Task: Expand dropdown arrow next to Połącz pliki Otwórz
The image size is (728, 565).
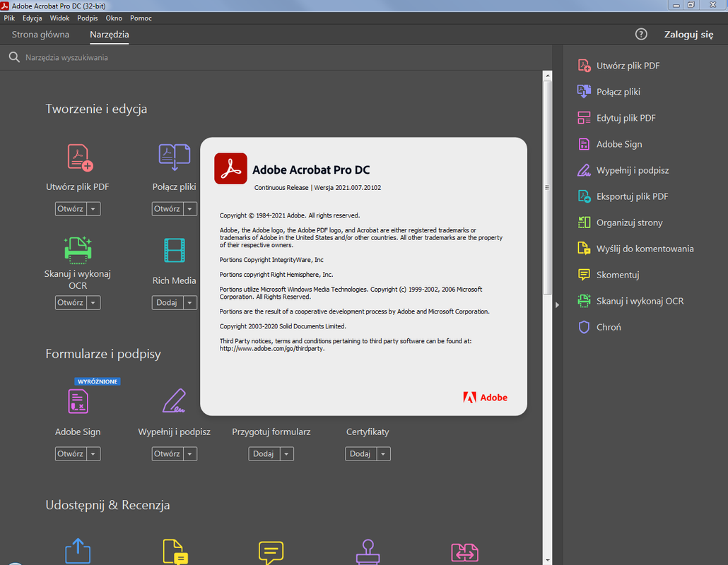Action: 190,209
